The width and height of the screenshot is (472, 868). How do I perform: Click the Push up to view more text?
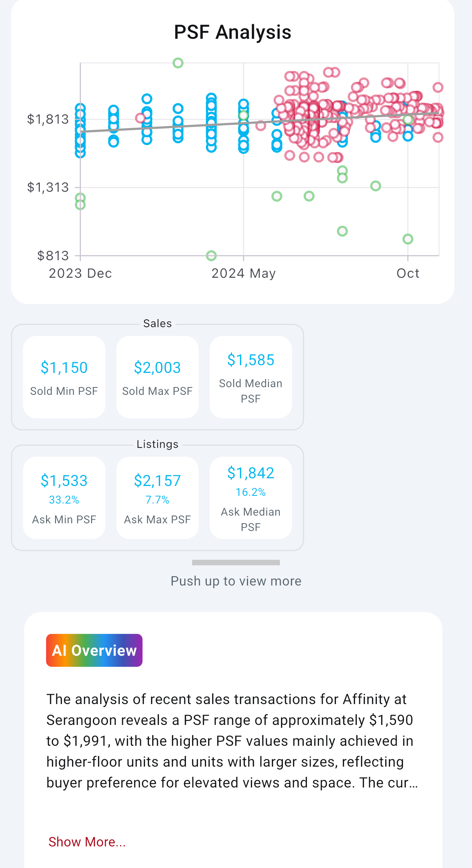[x=236, y=581]
